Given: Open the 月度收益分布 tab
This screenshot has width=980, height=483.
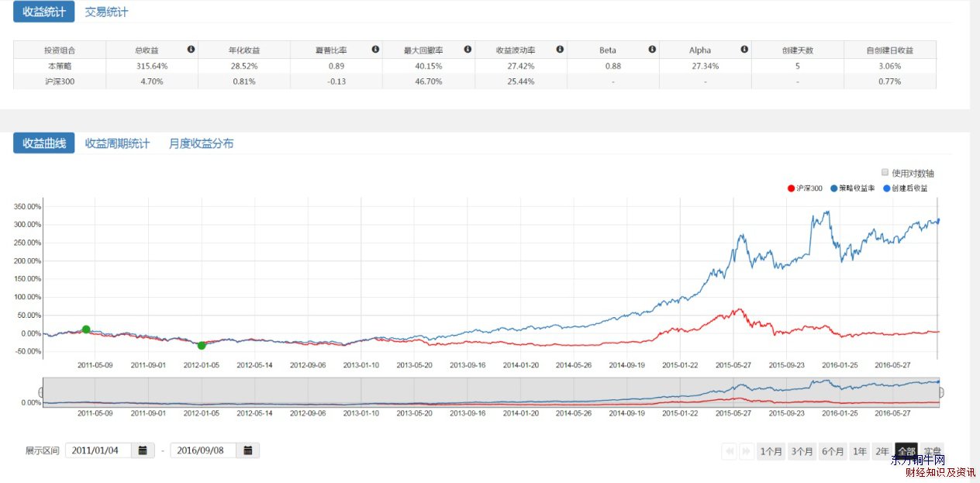Looking at the screenshot, I should (201, 143).
